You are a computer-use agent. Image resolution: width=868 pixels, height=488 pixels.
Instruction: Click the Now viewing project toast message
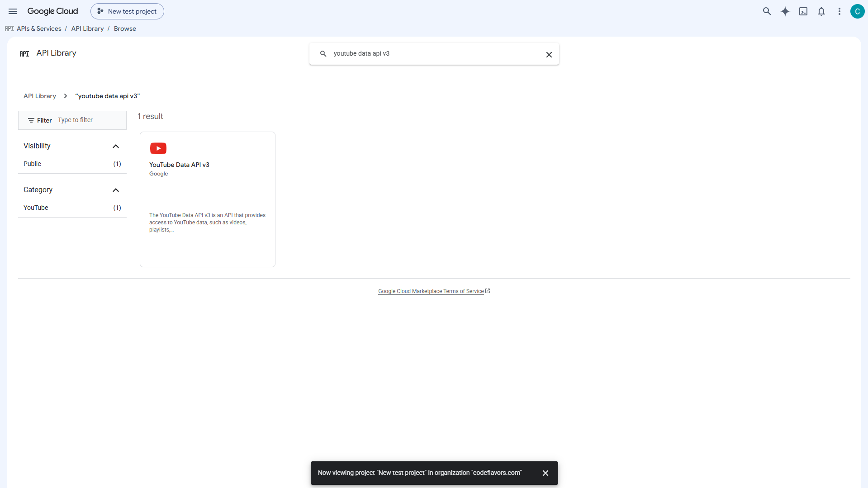tap(420, 473)
